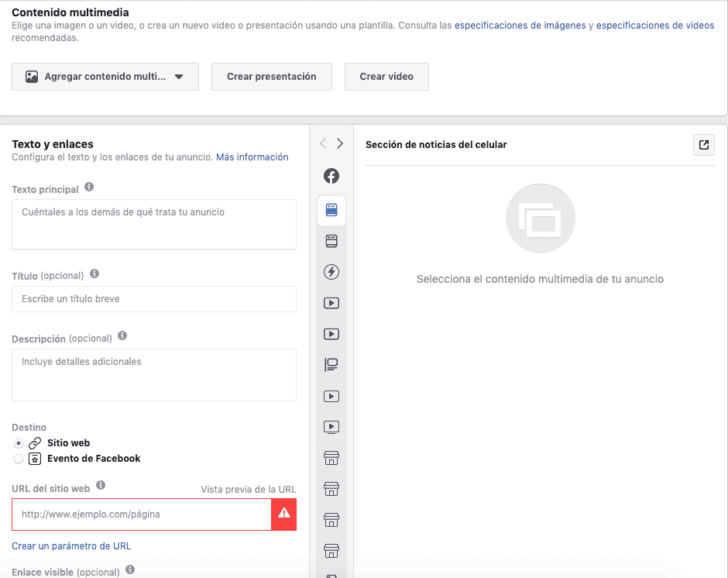Click the Crear video button
This screenshot has height=578, width=728.
coord(386,77)
